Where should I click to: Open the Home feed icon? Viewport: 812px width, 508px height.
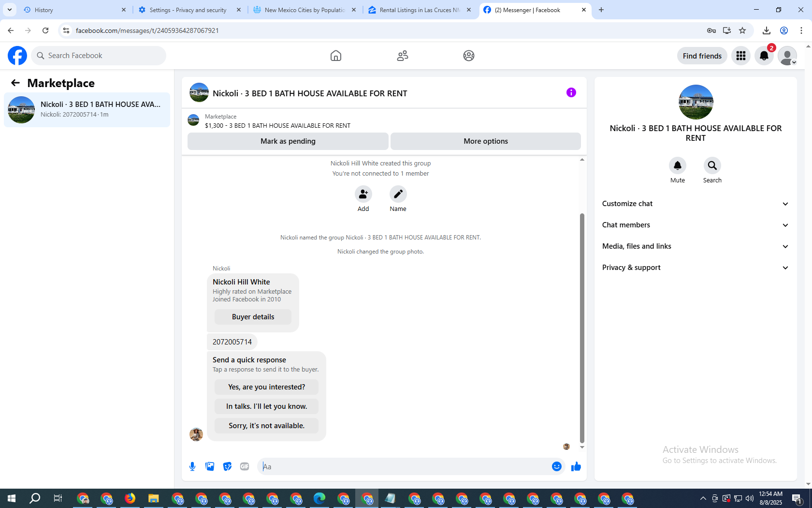pyautogui.click(x=336, y=56)
